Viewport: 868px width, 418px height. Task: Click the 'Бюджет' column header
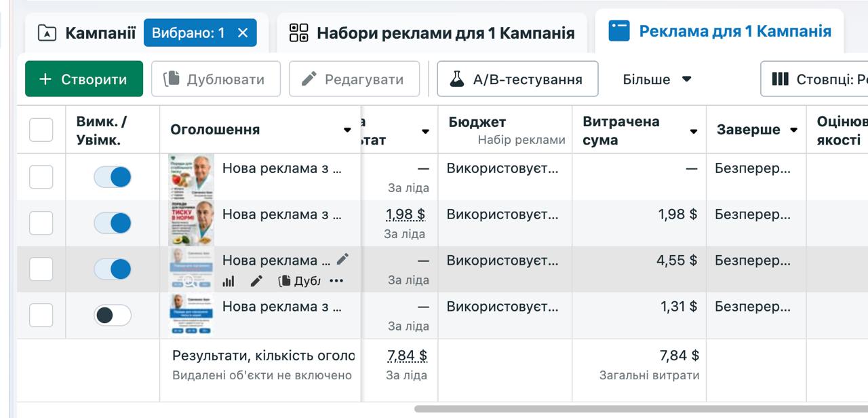tap(505, 130)
